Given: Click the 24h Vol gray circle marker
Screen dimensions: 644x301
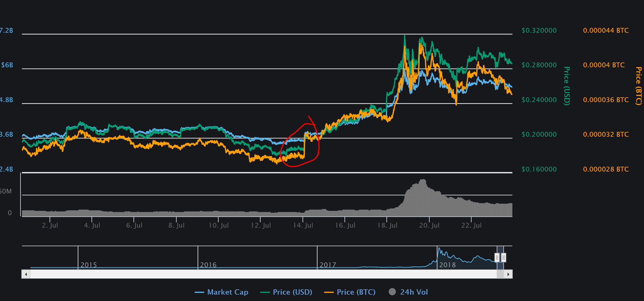Looking at the screenshot, I should click(392, 292).
